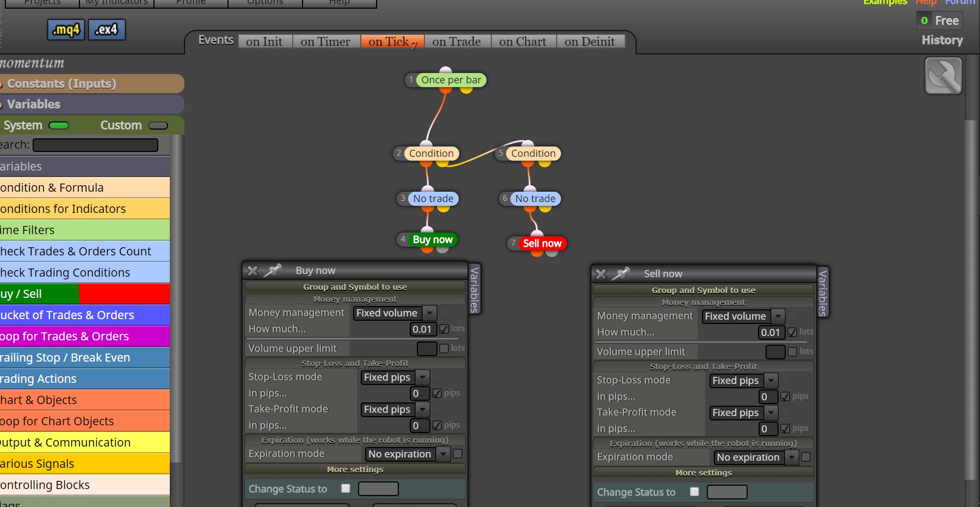Toggle the System variables switch
This screenshot has width=980, height=507.
[x=59, y=126]
